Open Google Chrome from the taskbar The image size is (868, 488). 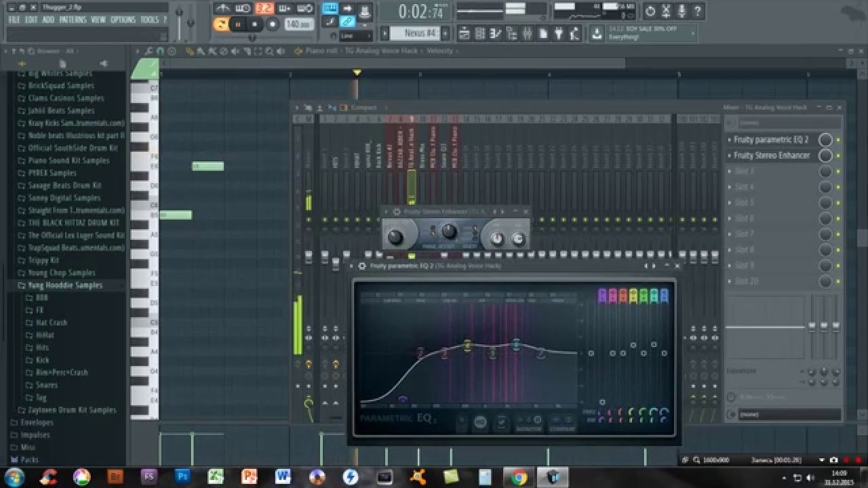click(519, 477)
